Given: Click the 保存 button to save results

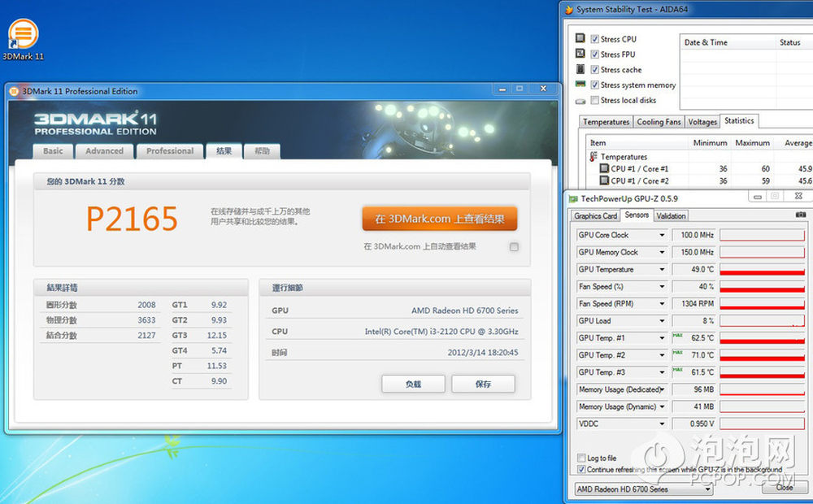Looking at the screenshot, I should click(x=483, y=384).
